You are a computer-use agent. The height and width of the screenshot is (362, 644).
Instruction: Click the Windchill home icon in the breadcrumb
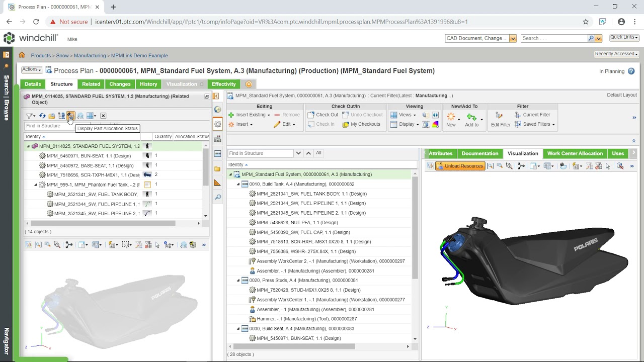tap(22, 55)
